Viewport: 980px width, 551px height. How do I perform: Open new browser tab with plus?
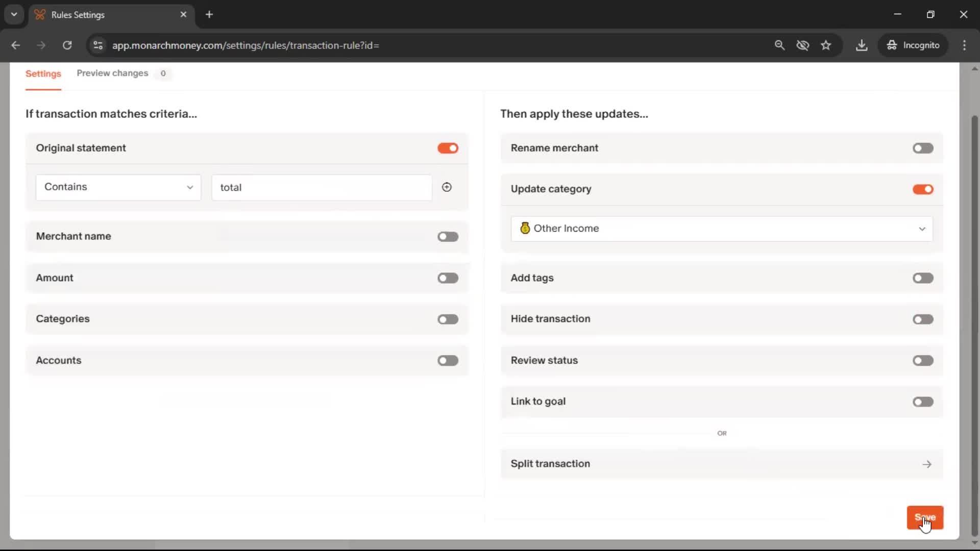pos(209,15)
